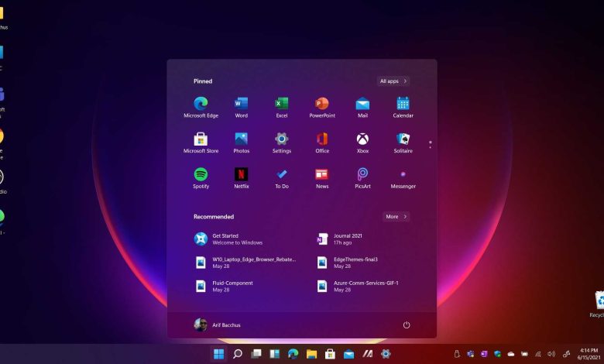Screen dimensions: 604x364
Task: Launch Word from the pinned apps
Action: point(241,104)
